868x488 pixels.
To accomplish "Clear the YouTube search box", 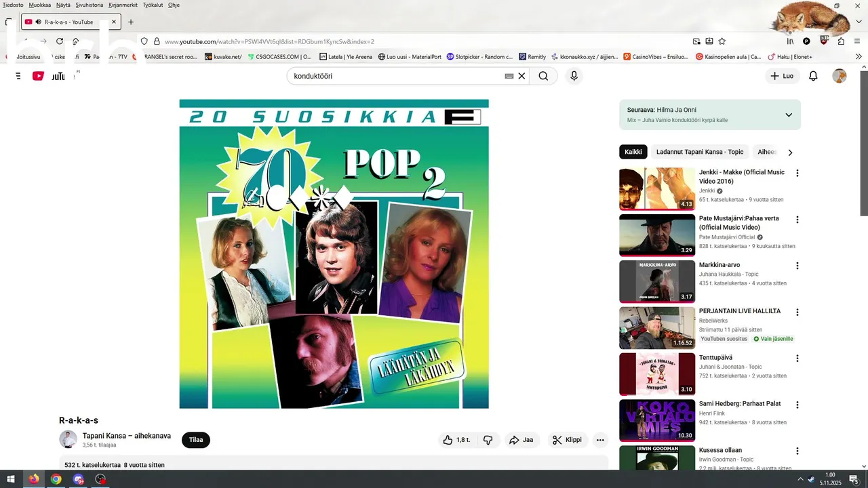I will pos(521,76).
